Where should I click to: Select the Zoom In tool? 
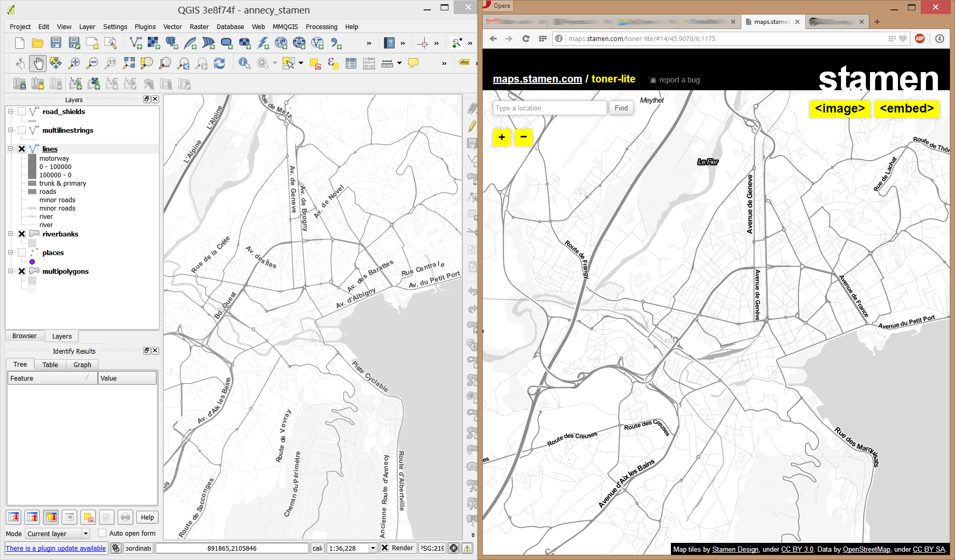click(74, 63)
